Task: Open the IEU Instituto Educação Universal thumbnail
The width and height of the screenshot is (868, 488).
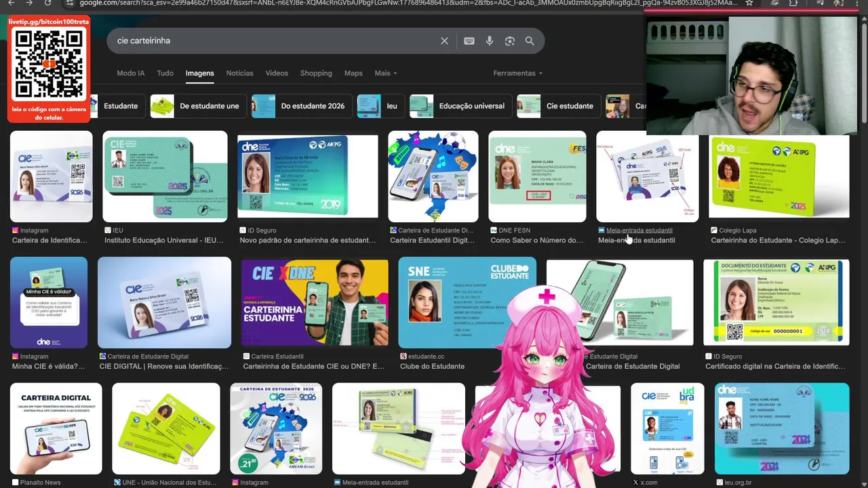Action: tap(165, 176)
